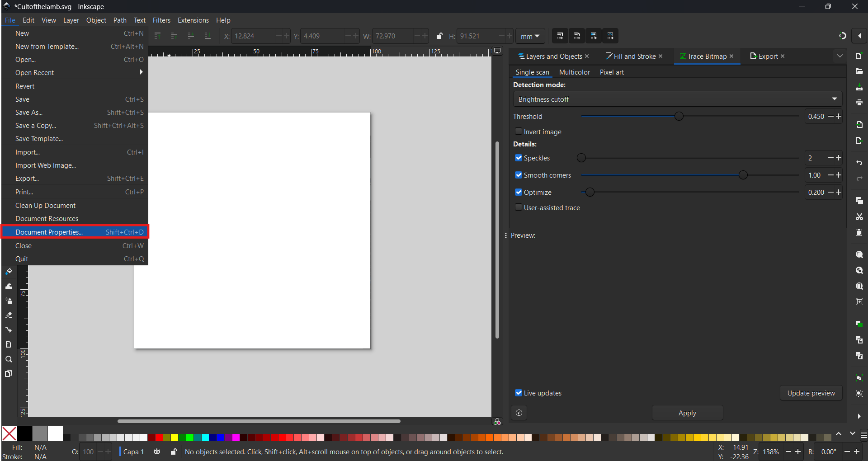Image resolution: width=868 pixels, height=461 pixels.
Task: Open the mm units dropdown
Action: [530, 36]
